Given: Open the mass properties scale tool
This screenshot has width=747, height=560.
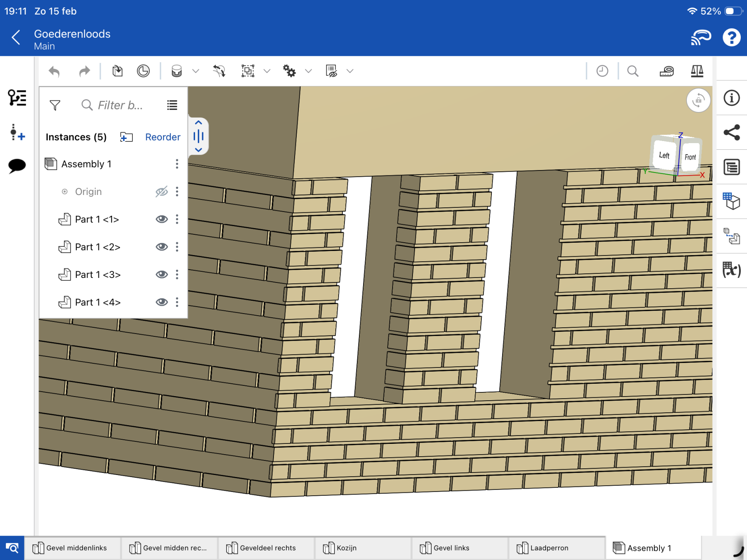Looking at the screenshot, I should click(697, 71).
